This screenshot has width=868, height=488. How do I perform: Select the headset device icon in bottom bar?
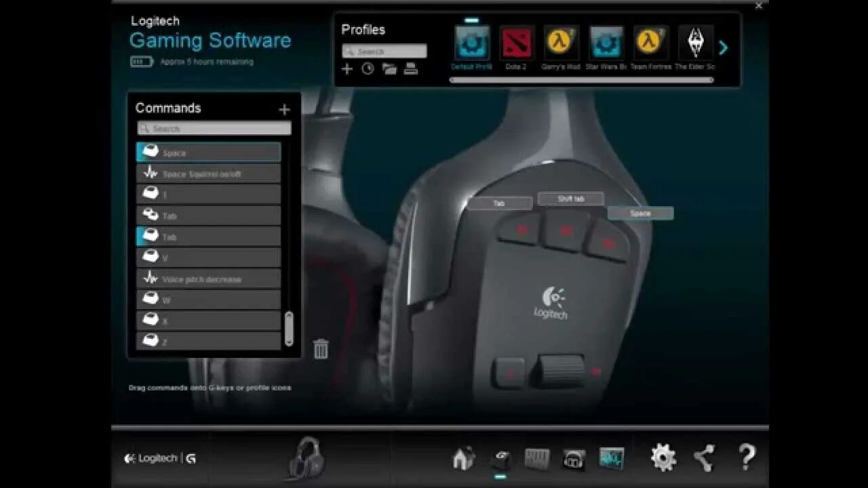click(307, 458)
